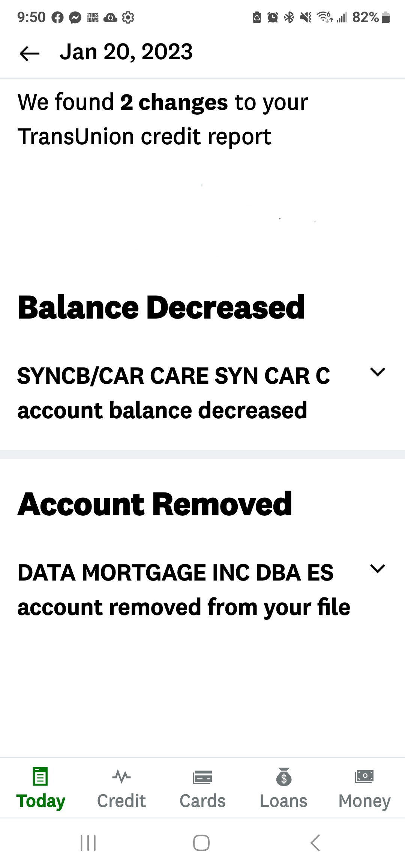Open the Today tab document icon
Viewport: 405px width, 868px height.
(40, 776)
